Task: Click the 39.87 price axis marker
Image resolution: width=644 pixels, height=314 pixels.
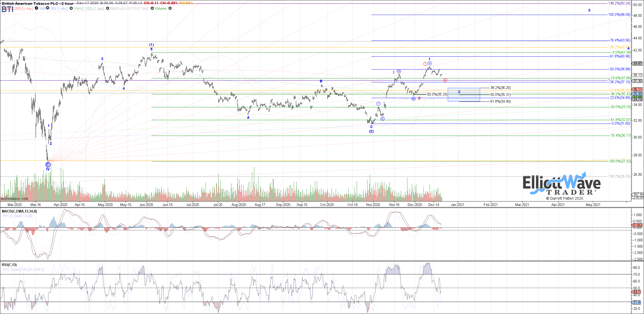Action: (x=637, y=63)
